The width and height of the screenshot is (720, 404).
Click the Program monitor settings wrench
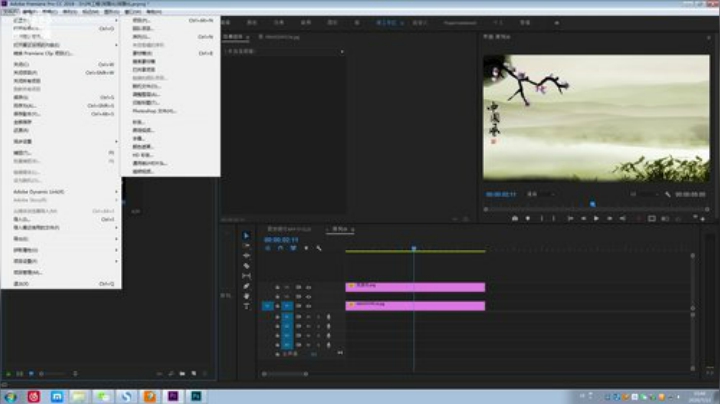click(667, 194)
